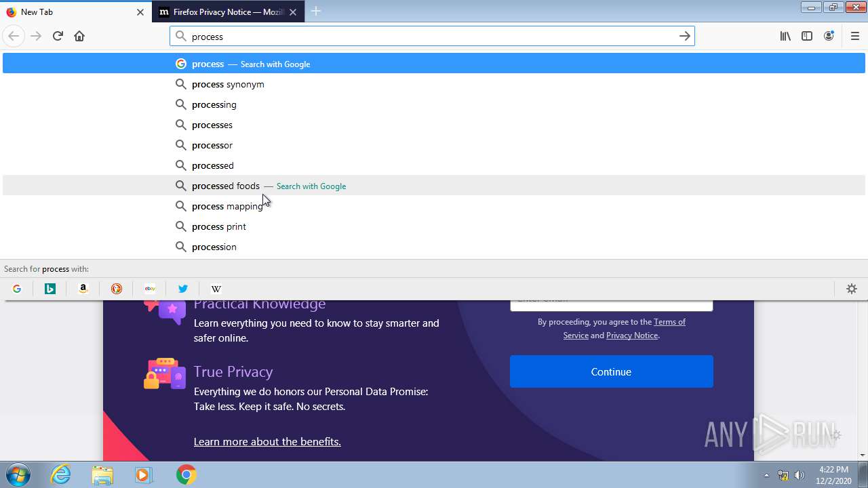
Task: Search process with DuckDuckGo engine
Action: coord(117,289)
